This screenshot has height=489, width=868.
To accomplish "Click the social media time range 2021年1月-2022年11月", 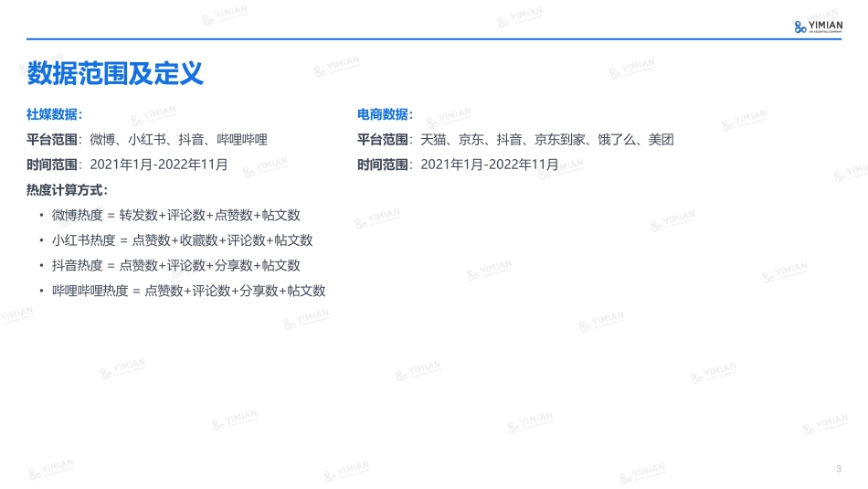I will pos(159,165).
